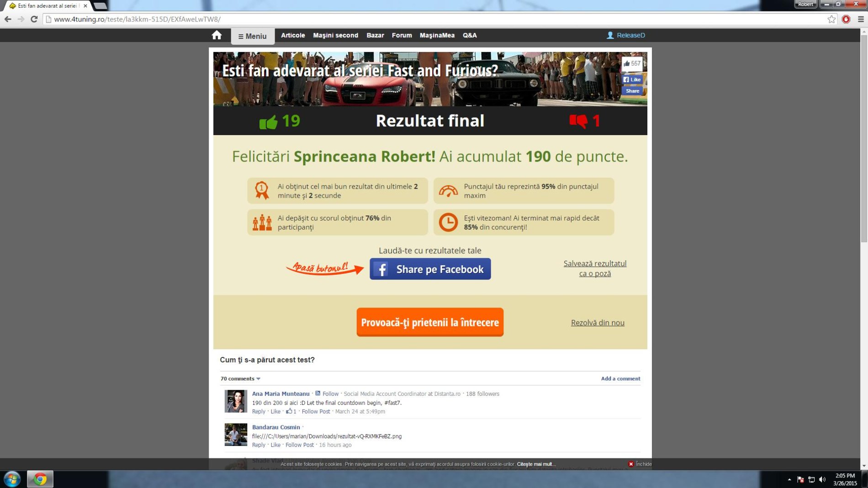Click the network tray icon
This screenshot has height=488, width=868.
click(x=811, y=479)
